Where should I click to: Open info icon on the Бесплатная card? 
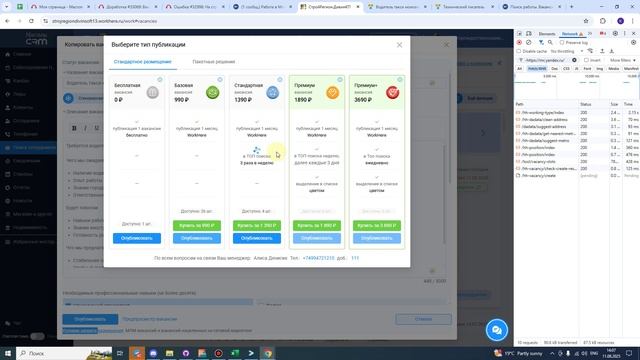coord(160,80)
